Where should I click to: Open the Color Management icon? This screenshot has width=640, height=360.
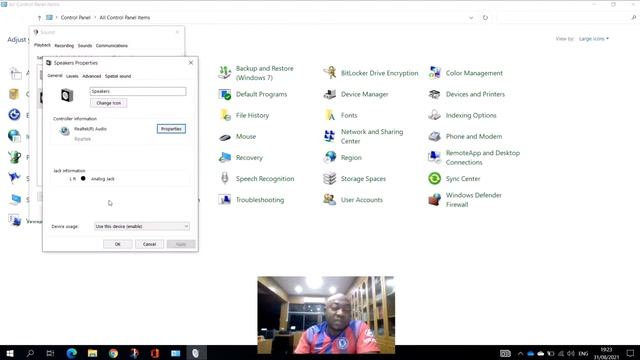click(x=434, y=73)
